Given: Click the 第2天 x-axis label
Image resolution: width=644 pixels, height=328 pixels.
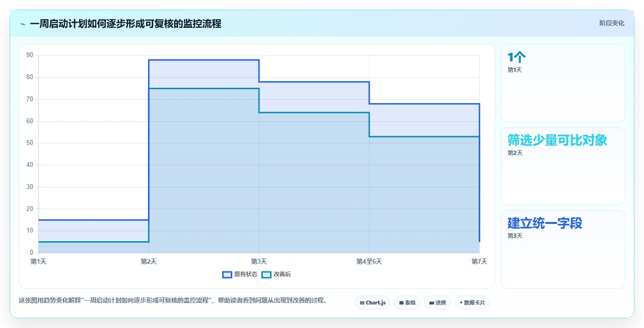Looking at the screenshot, I should point(148,261).
